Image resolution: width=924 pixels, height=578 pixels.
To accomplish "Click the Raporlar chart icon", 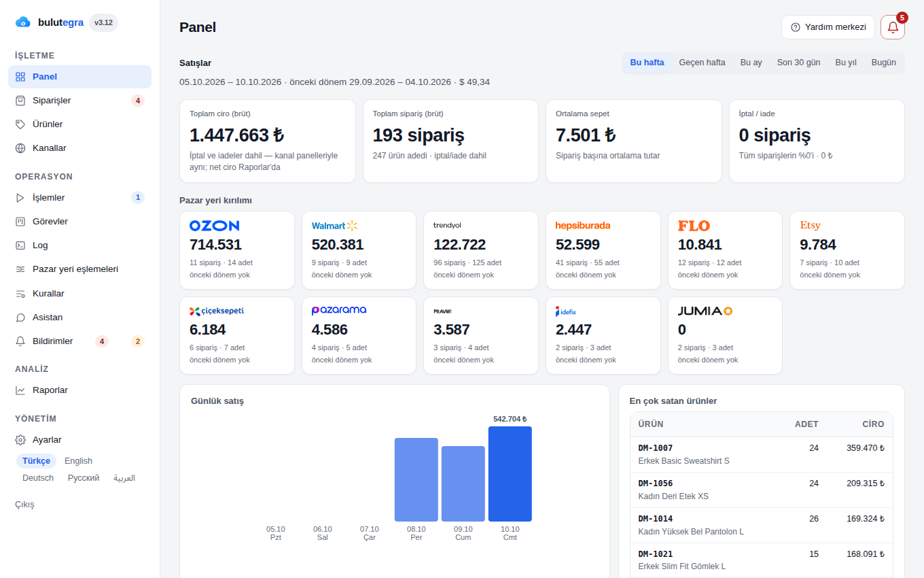I will pos(20,390).
